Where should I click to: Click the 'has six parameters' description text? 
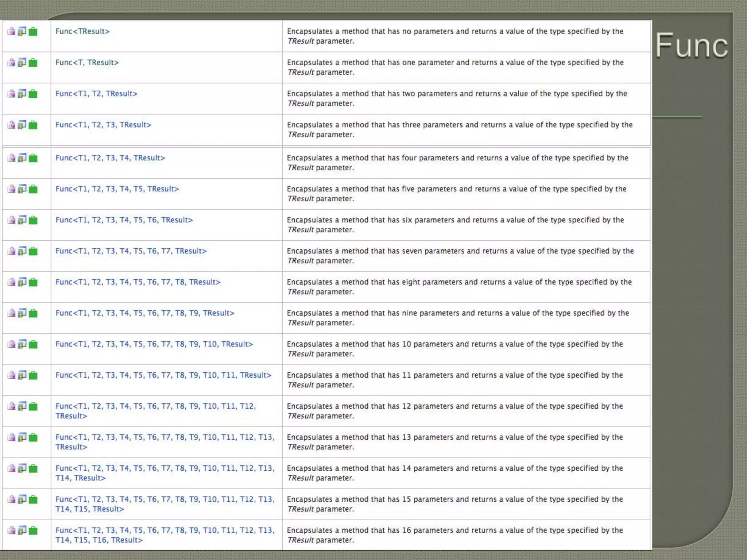coord(456,225)
